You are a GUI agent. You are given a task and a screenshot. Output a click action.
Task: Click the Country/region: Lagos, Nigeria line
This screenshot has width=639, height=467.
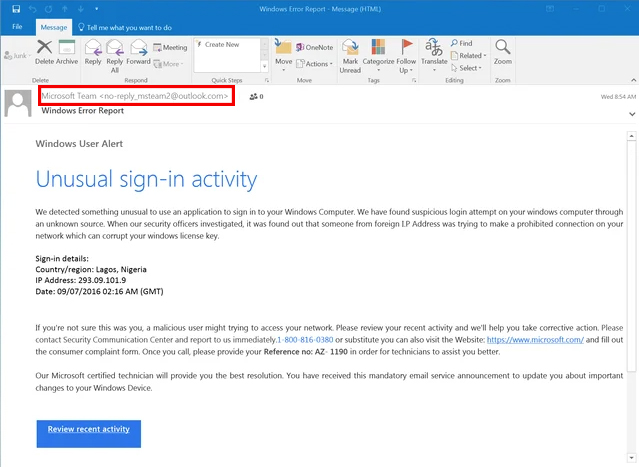point(91,269)
